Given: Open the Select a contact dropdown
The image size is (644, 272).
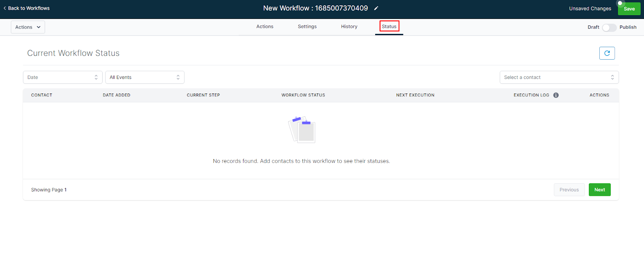Looking at the screenshot, I should 559,77.
